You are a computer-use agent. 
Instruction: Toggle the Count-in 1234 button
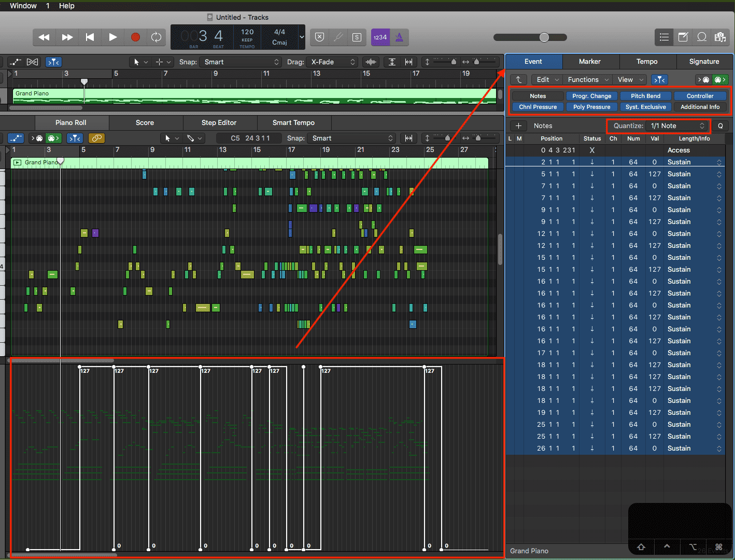pos(380,37)
